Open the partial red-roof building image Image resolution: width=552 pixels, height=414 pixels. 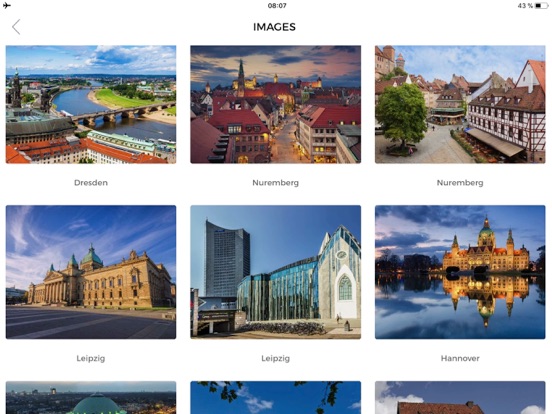[x=460, y=397]
